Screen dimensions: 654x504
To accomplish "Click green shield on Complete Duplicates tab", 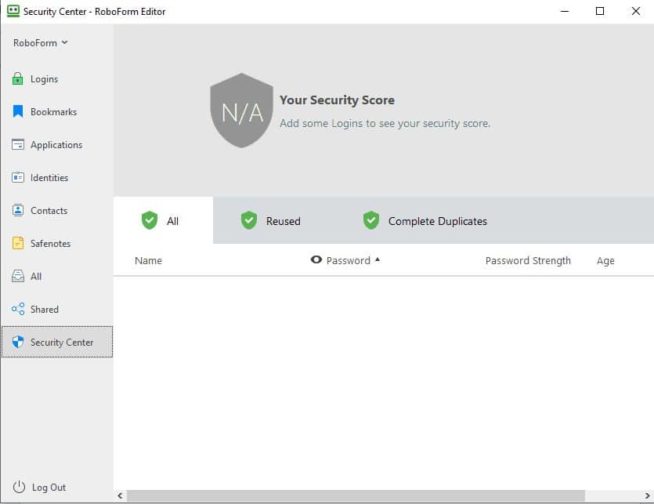I will [x=371, y=220].
